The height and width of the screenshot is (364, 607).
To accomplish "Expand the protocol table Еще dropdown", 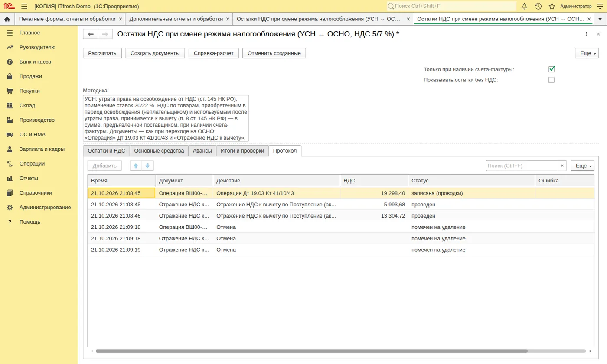I will click(582, 166).
